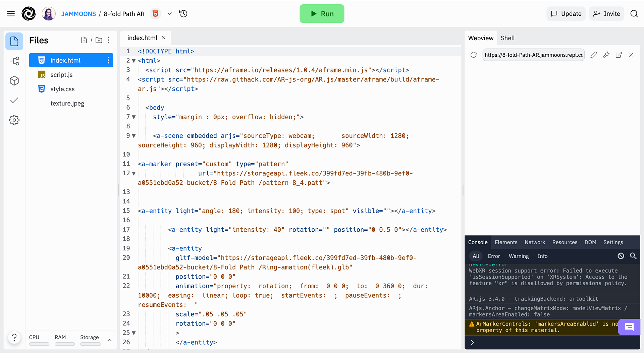Select the index.html editor tab
The height and width of the screenshot is (353, 644).
pos(146,38)
